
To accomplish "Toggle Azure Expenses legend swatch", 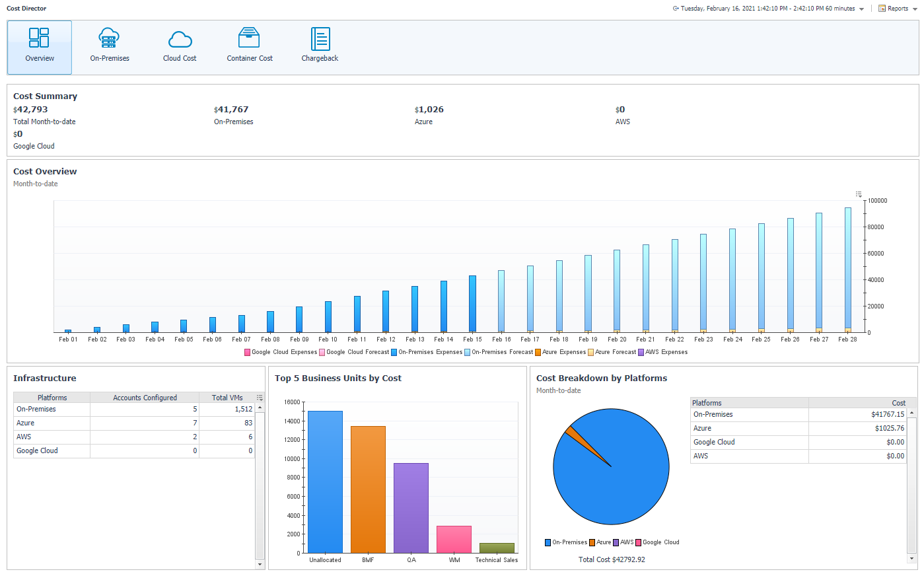I will pos(538,352).
